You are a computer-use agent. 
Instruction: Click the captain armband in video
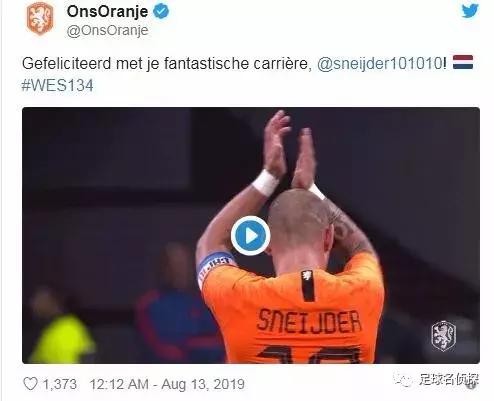215,265
